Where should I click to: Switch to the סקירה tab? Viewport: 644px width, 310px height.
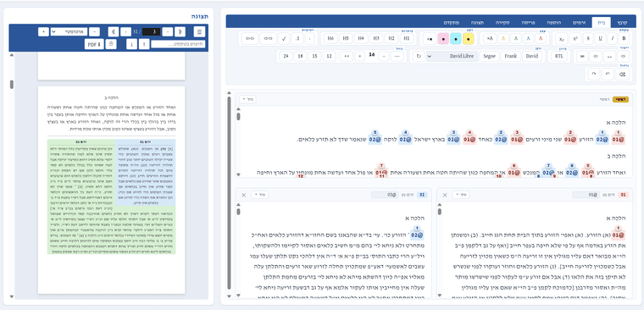[x=502, y=22]
